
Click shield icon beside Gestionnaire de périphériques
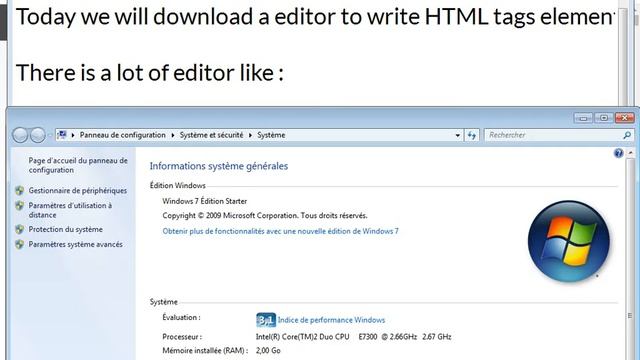pos(20,191)
